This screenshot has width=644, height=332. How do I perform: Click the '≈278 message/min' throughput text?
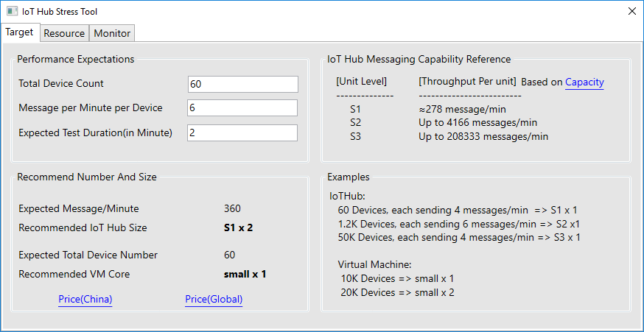(x=463, y=110)
